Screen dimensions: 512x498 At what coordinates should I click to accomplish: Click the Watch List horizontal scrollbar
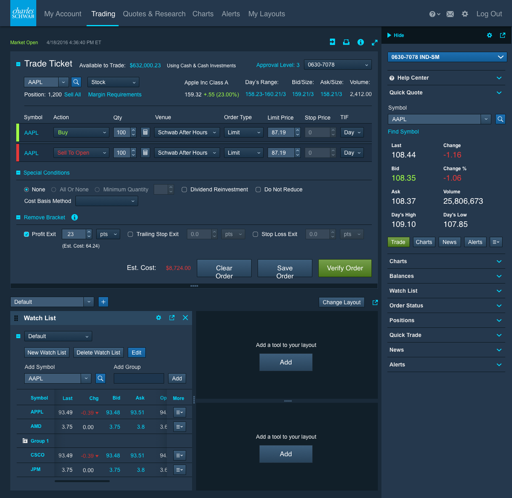coord(82,481)
